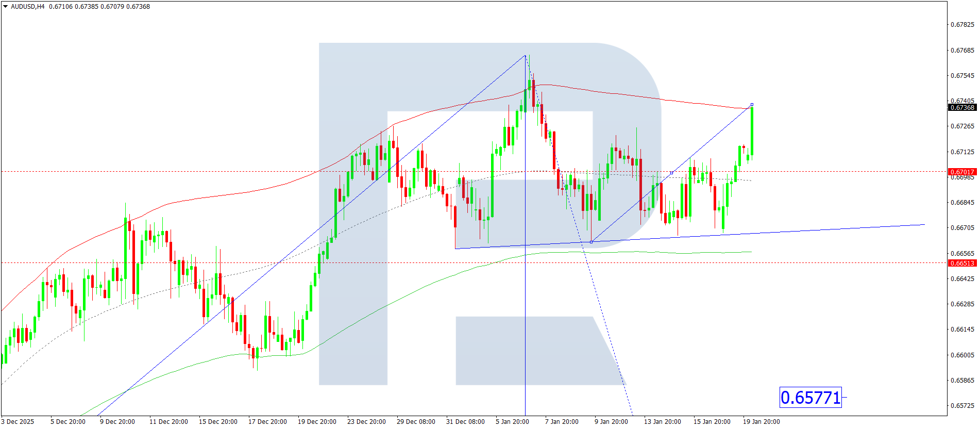This screenshot has height=428, width=980.
Task: Click the red level tag 0.66513
Action: [x=962, y=263]
